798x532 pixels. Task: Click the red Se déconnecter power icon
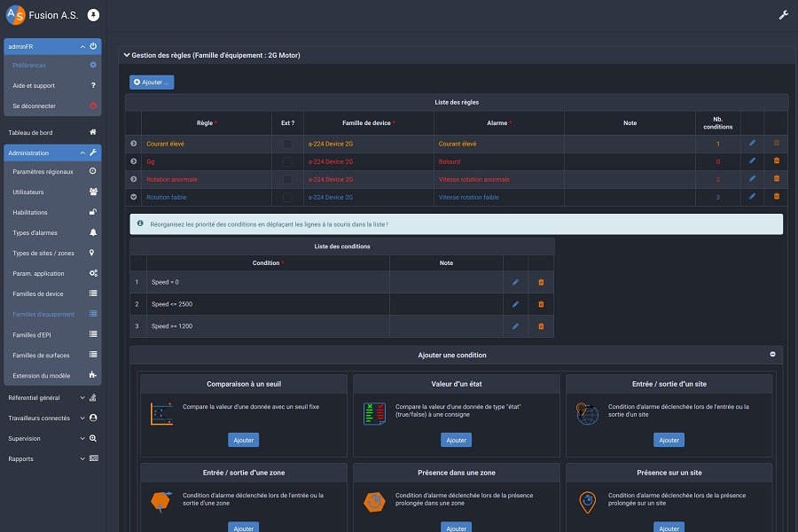click(93, 106)
